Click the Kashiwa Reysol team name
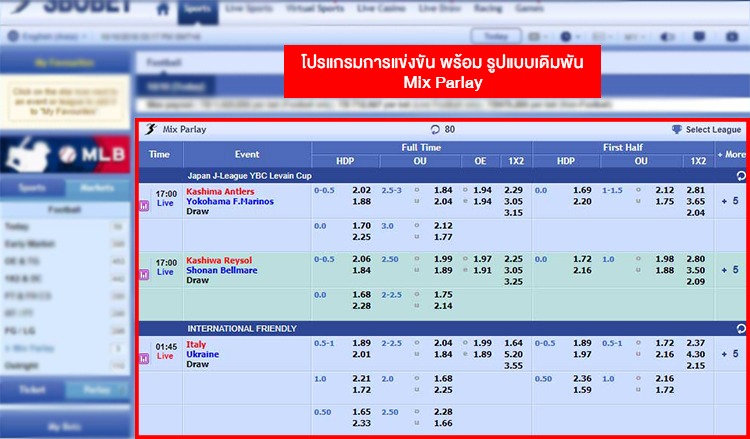The image size is (750, 439). [219, 261]
